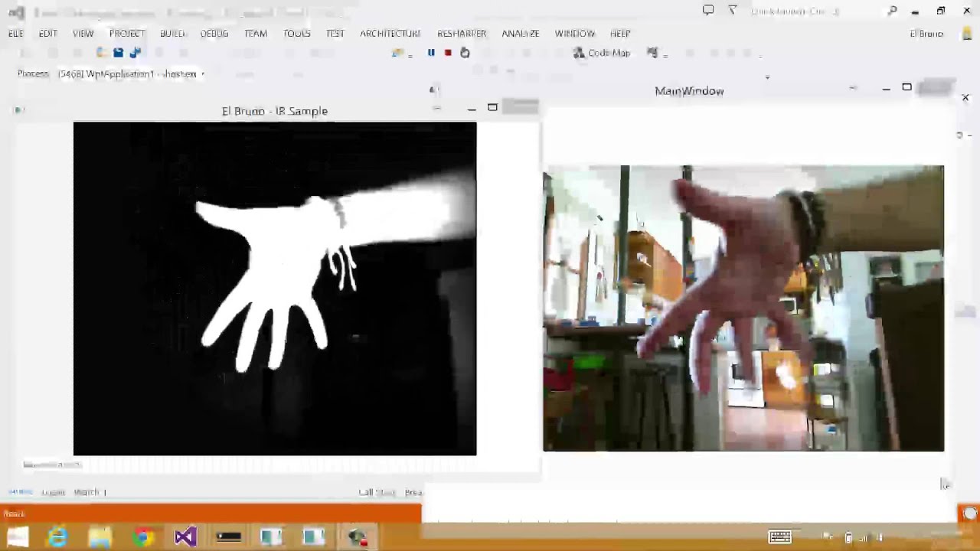Viewport: 980px width, 551px height.
Task: Click the Save toolbar icon
Action: (118, 53)
